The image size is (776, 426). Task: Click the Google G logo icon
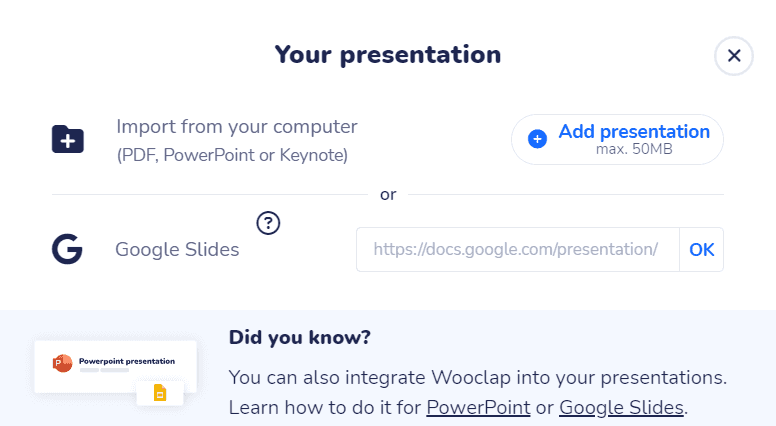[67, 249]
